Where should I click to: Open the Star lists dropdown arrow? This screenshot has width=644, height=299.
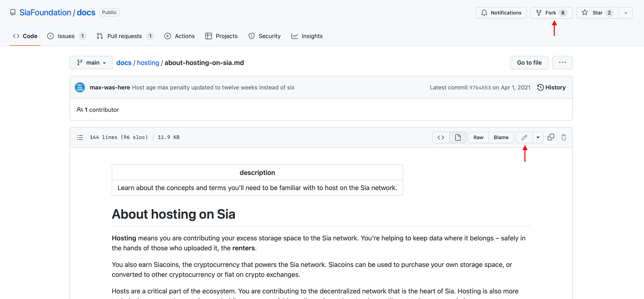626,13
